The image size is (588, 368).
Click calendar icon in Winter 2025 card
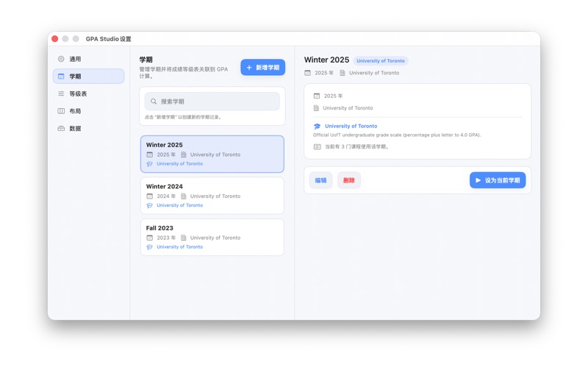click(x=150, y=155)
